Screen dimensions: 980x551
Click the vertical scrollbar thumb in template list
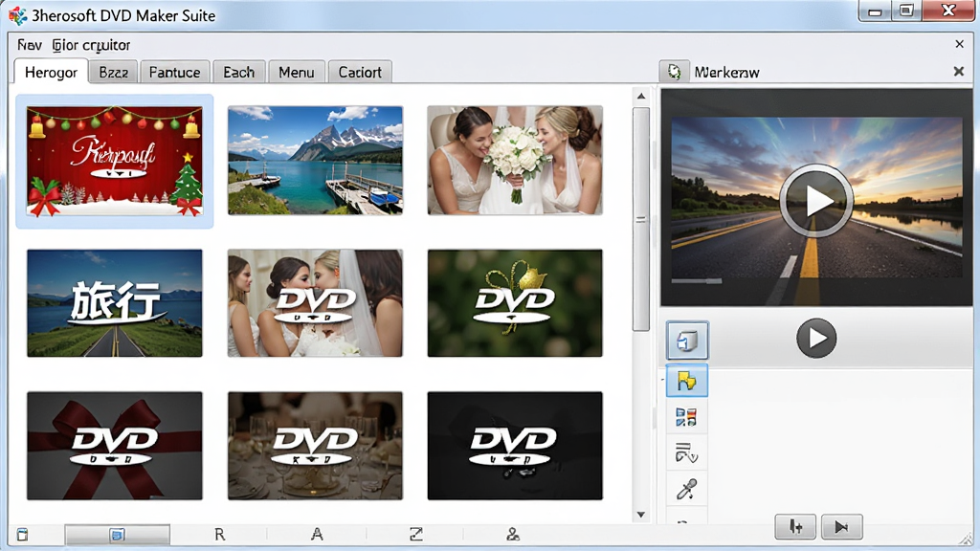(x=640, y=219)
